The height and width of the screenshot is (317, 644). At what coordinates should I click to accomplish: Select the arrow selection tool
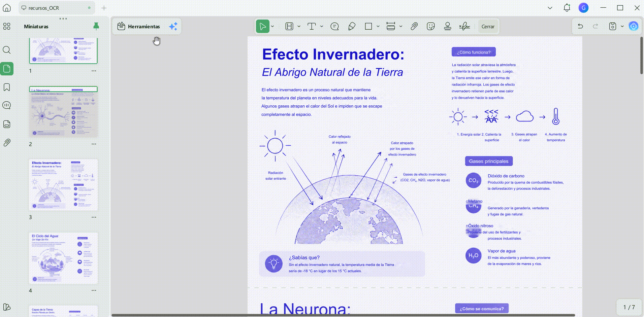262,26
